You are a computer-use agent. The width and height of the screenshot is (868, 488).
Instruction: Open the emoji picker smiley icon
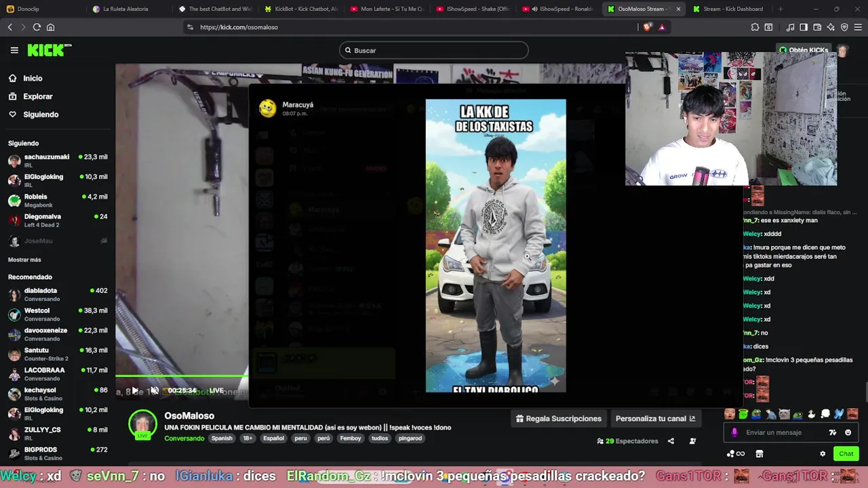click(x=848, y=432)
